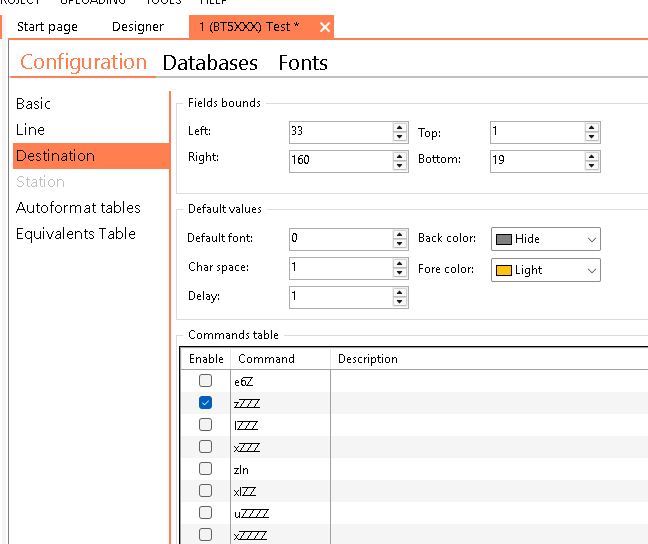This screenshot has width=648, height=544.
Task: Click the Top bounds input field
Action: [x=537, y=132]
